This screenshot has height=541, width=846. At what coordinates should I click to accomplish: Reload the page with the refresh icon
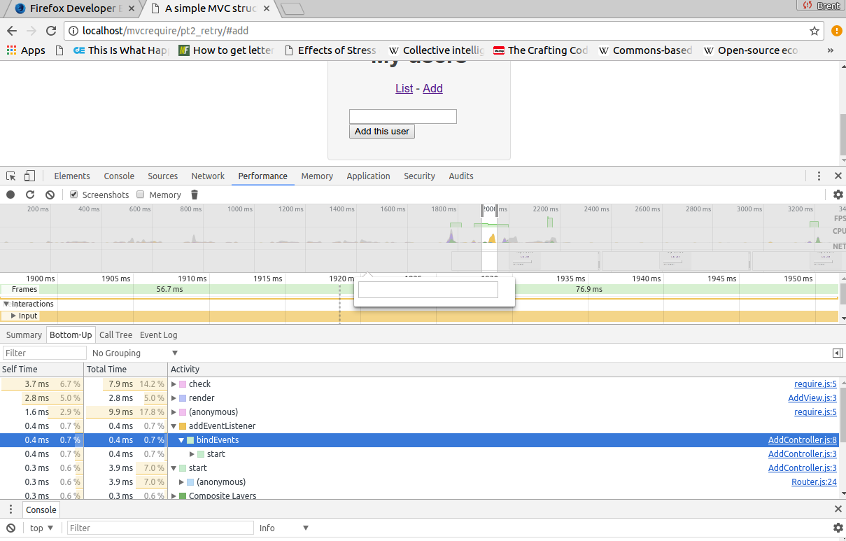point(51,31)
